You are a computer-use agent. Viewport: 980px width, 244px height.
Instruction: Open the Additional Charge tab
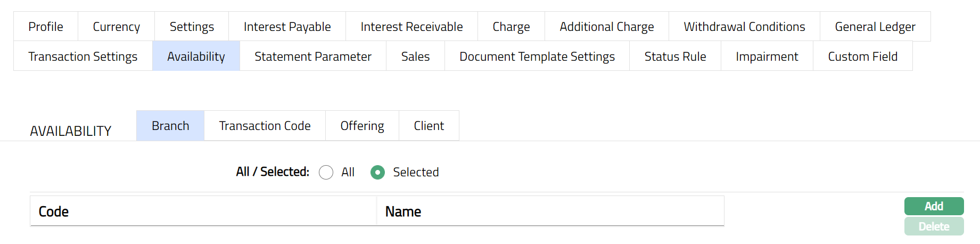pyautogui.click(x=606, y=27)
